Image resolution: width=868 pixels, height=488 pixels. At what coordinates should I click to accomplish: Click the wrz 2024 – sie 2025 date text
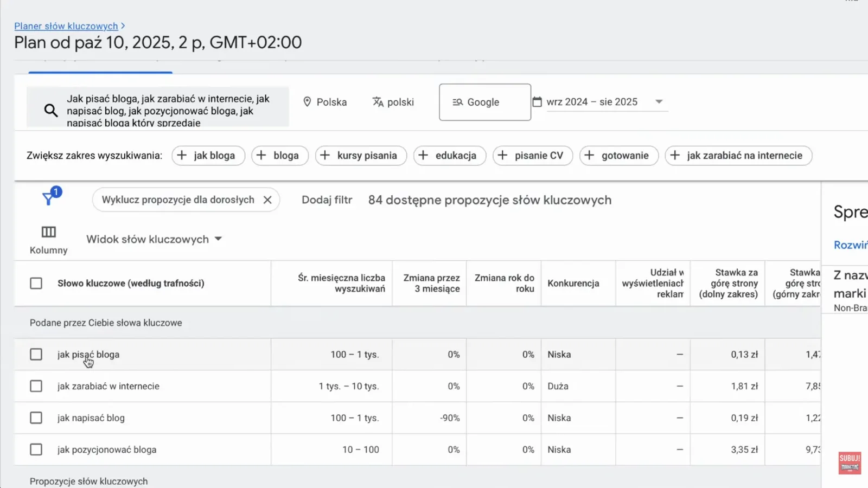point(592,102)
